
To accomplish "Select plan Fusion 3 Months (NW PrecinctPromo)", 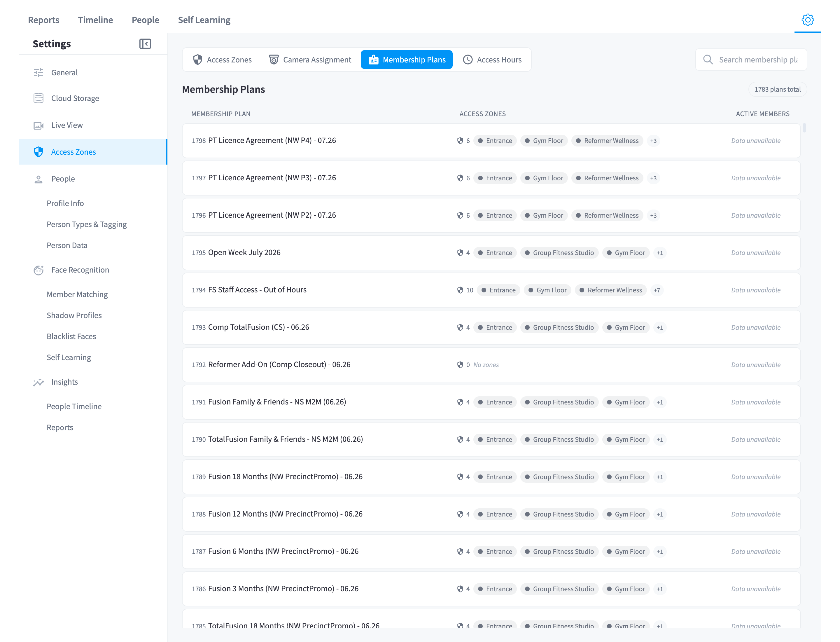I will (491, 589).
